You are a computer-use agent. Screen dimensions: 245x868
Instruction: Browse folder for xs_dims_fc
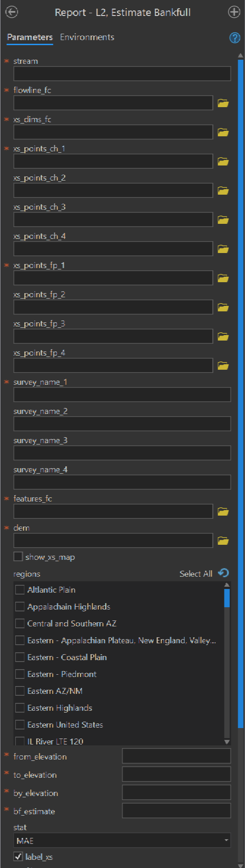(223, 132)
